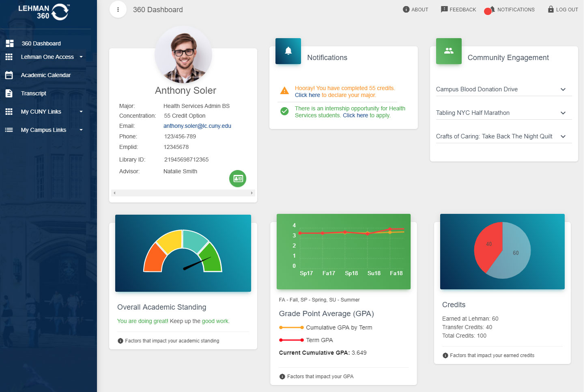This screenshot has height=392, width=585.
Task: Click the Transcript document icon
Action: [9, 93]
